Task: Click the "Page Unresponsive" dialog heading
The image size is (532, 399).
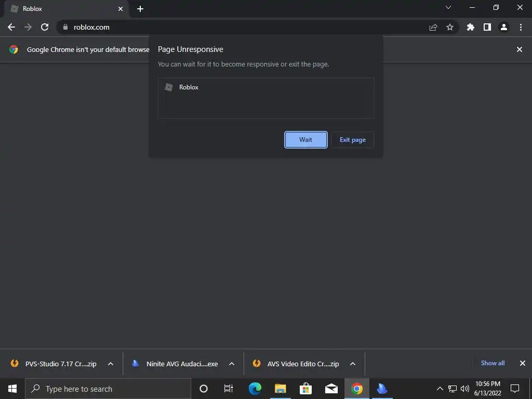Action: coord(190,49)
